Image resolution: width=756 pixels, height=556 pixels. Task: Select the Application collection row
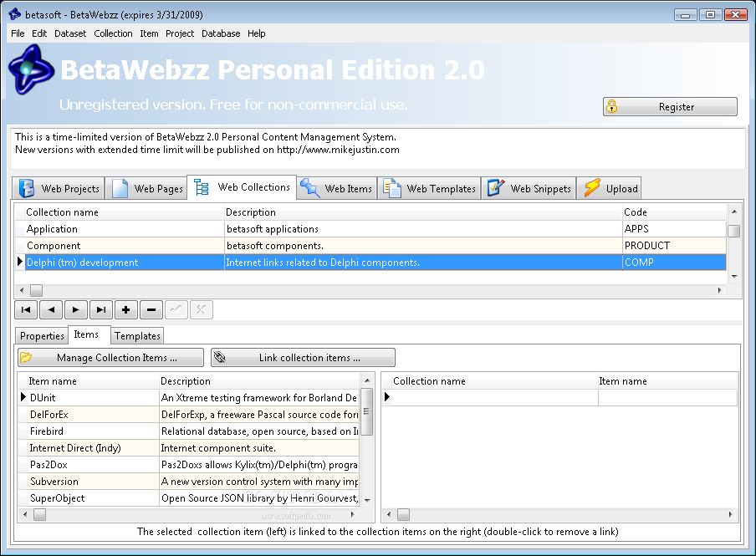(370, 228)
